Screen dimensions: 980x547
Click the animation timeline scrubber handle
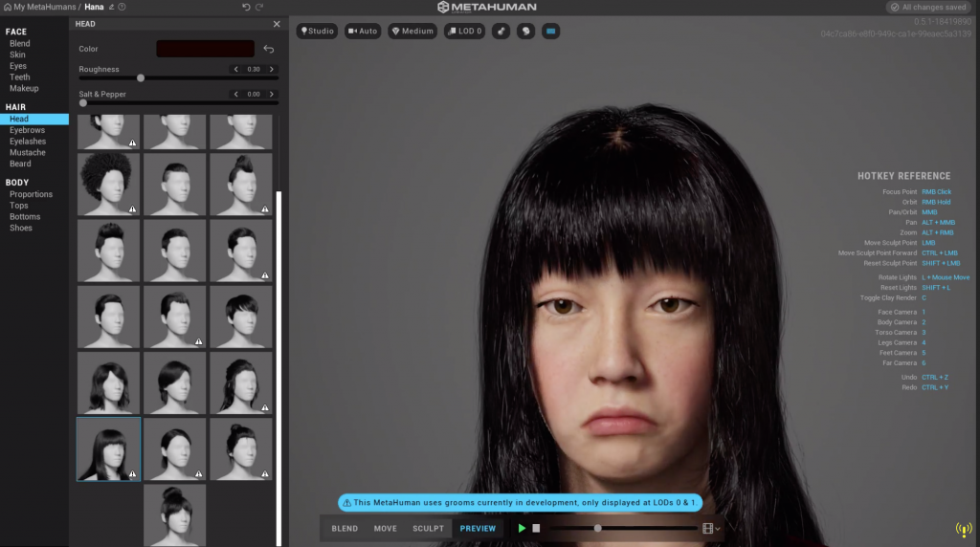(x=597, y=528)
